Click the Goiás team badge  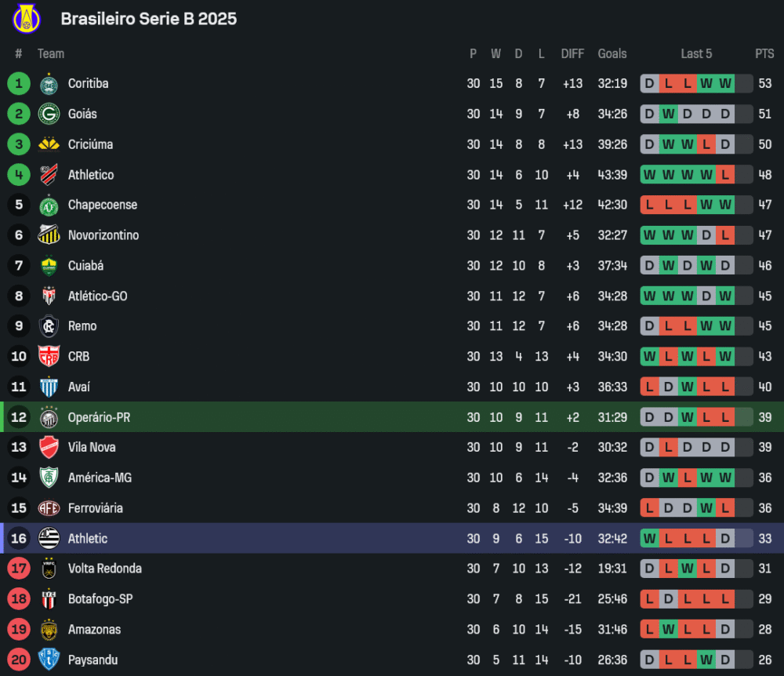coord(49,114)
